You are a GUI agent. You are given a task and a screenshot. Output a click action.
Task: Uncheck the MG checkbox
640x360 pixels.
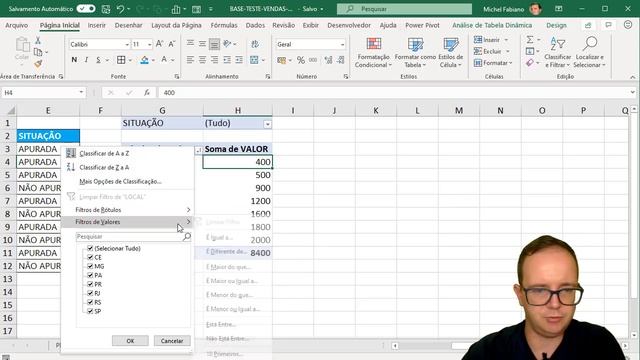point(90,266)
